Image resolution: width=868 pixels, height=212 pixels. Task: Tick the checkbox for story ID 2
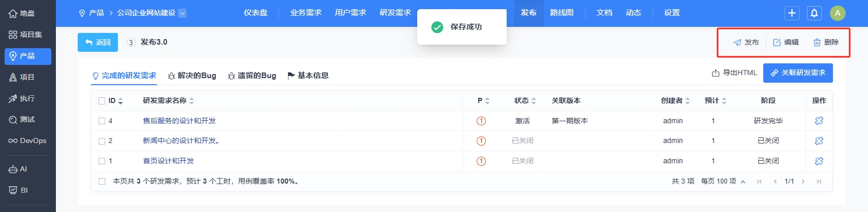click(102, 141)
